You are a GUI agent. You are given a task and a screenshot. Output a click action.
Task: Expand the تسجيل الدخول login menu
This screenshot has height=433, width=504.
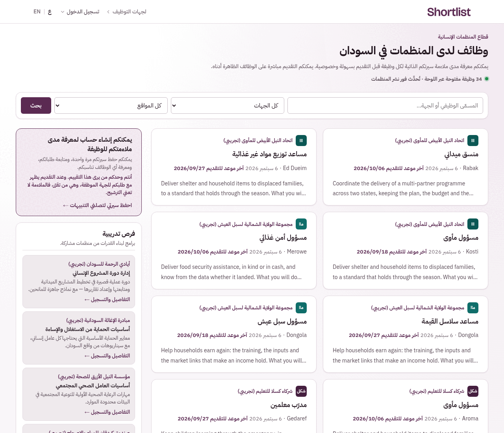80,12
